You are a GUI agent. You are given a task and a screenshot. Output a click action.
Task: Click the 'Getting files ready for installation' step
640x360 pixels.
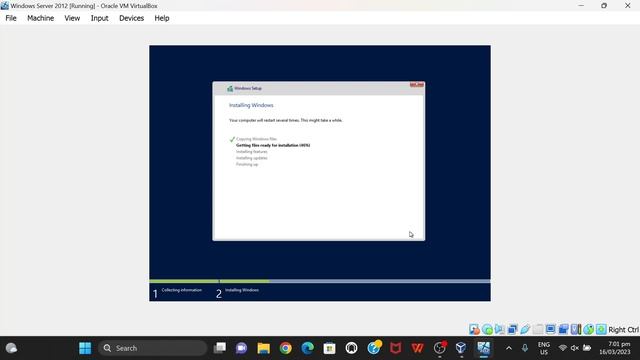(273, 145)
